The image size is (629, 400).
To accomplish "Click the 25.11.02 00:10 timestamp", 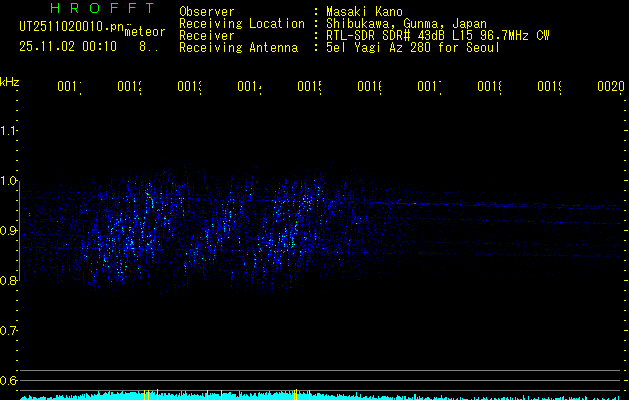I will click(x=67, y=46).
